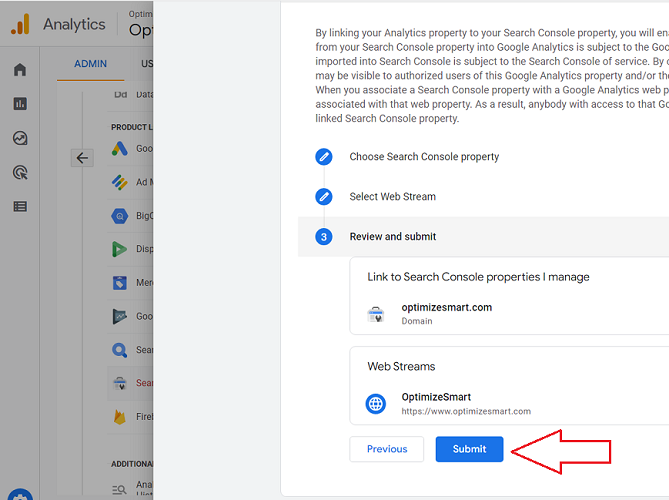Edit the Select Web Stream step
669x500 pixels.
pyautogui.click(x=324, y=197)
